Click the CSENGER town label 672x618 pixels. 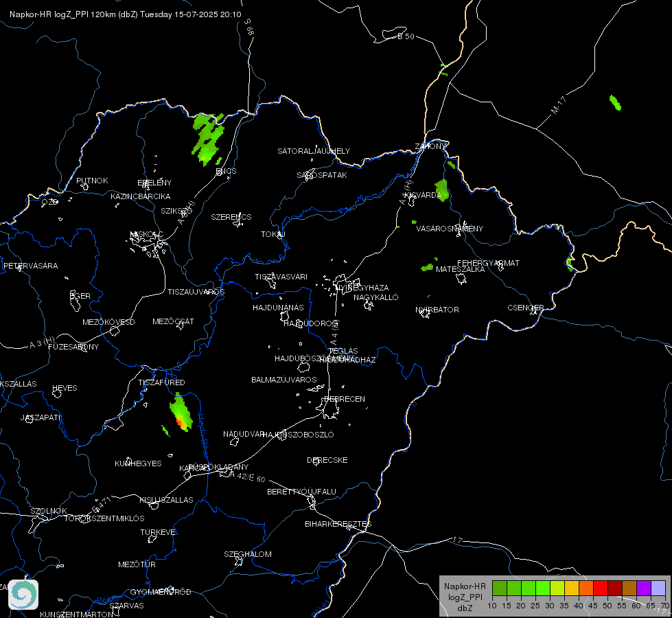coord(525,308)
